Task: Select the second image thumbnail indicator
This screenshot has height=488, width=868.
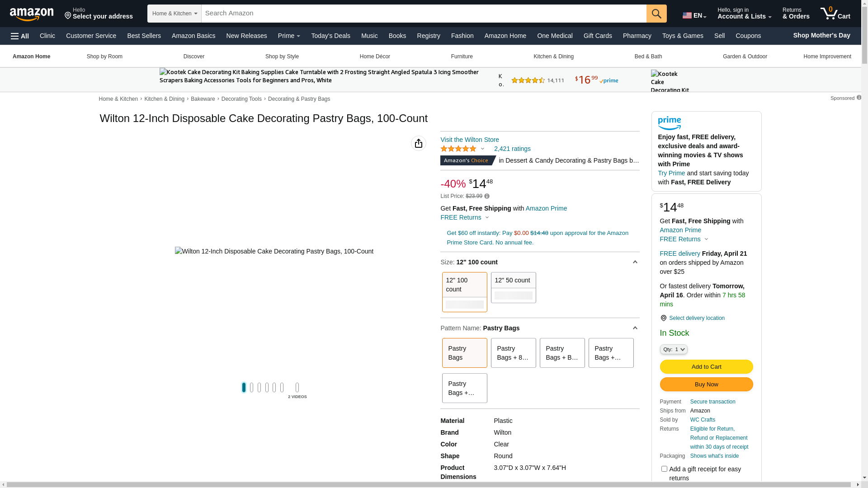Action: click(251, 387)
